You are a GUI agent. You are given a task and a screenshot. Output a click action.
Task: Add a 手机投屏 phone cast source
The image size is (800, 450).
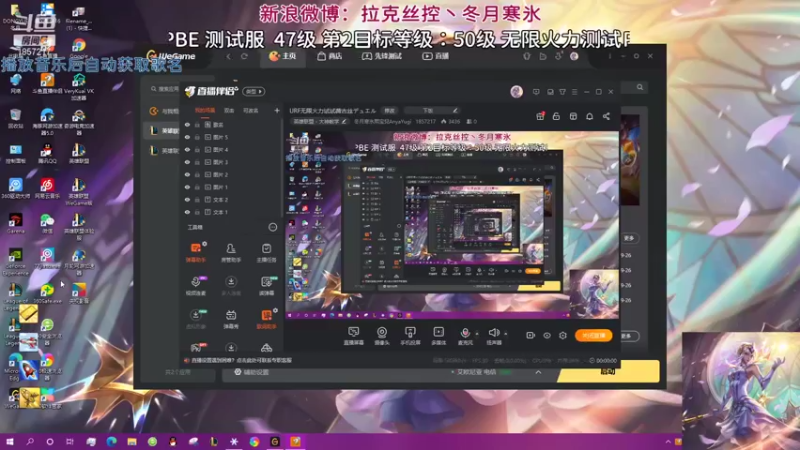click(x=410, y=336)
